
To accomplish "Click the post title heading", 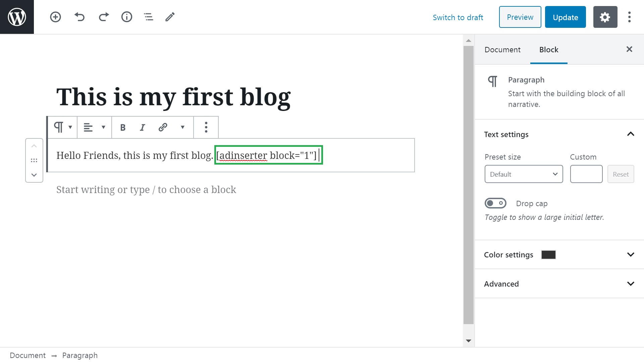I will [x=173, y=97].
